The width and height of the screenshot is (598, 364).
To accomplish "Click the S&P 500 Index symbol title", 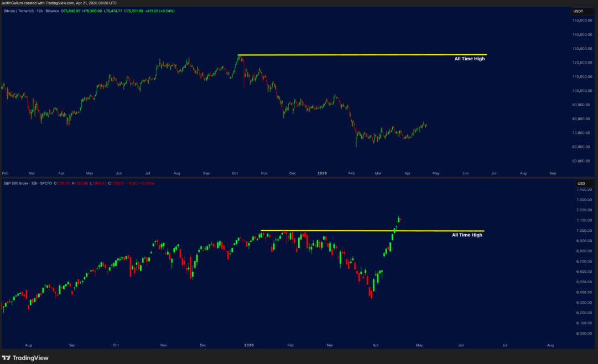I will (x=15, y=183).
